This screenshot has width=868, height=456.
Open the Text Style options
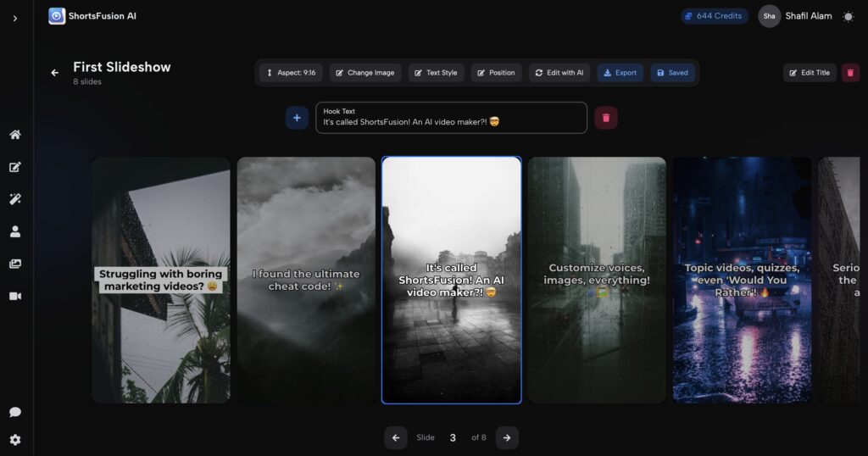(x=437, y=73)
